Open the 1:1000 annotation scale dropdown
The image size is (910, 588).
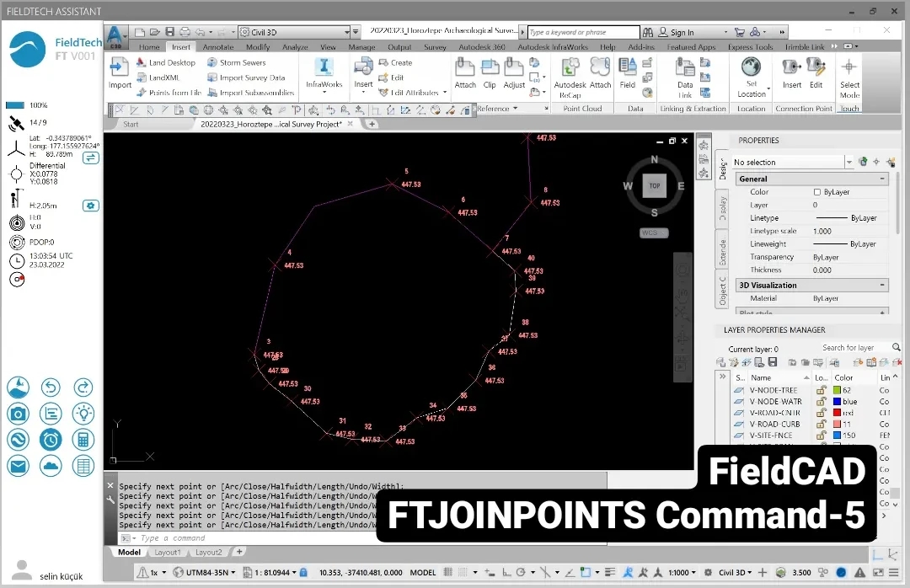coord(682,572)
